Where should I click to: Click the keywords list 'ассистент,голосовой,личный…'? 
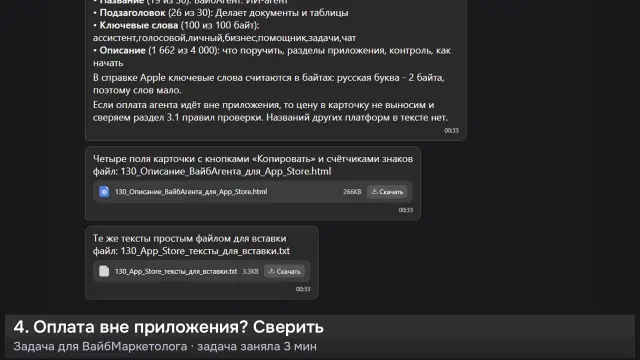[224, 38]
